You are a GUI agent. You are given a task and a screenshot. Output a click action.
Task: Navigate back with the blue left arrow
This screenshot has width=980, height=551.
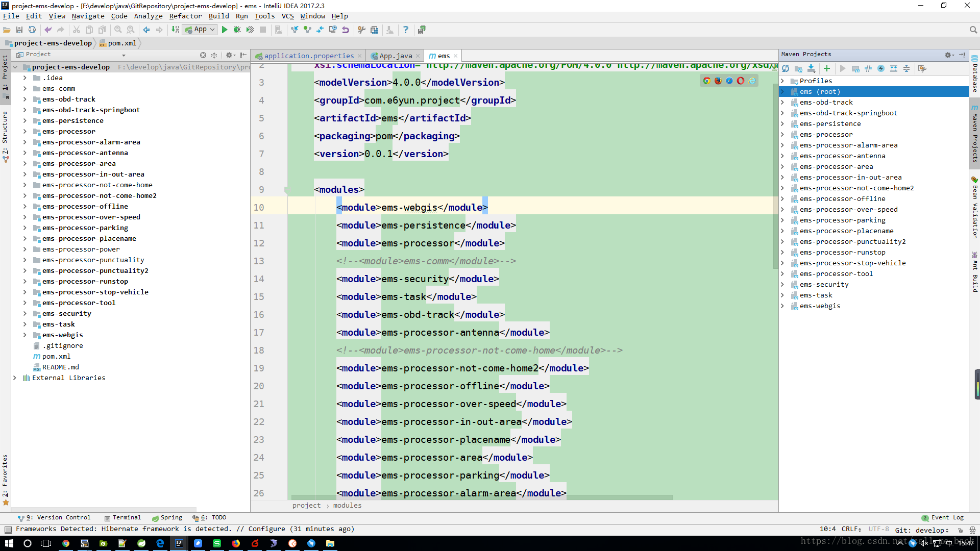146,30
